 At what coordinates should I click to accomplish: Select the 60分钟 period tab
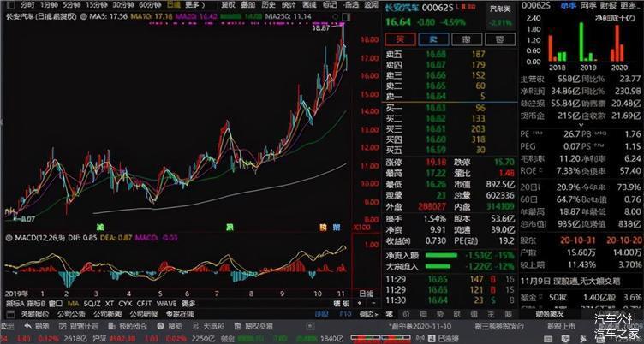tap(150, 5)
